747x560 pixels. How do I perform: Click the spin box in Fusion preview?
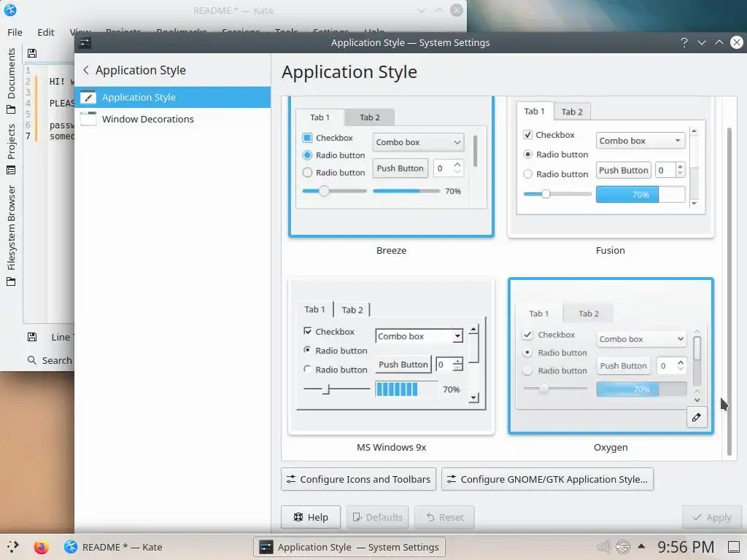click(670, 170)
